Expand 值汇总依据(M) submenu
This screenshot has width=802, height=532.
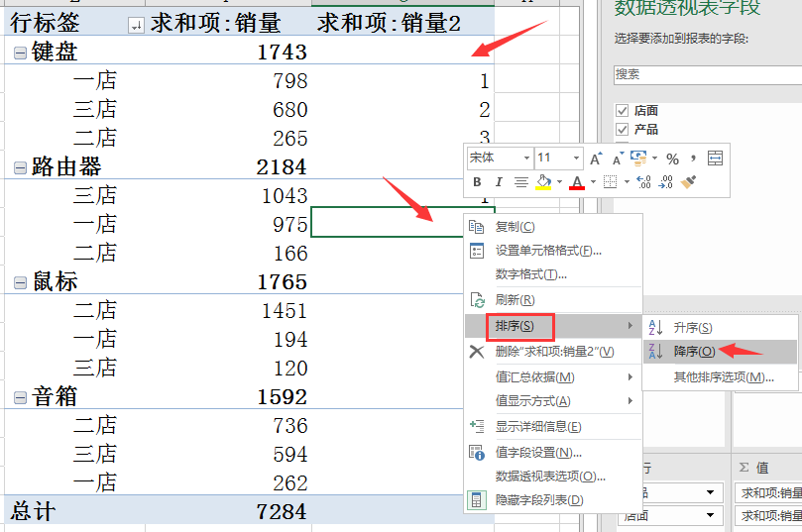(x=553, y=377)
